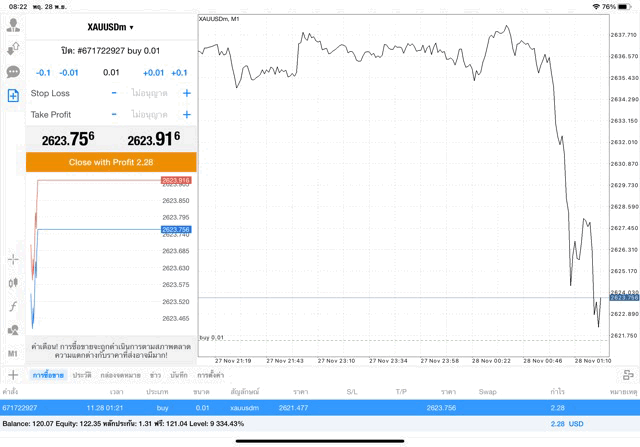The image size is (640, 447).
Task: Tap +0.01 to raise volume
Action: [x=153, y=73]
